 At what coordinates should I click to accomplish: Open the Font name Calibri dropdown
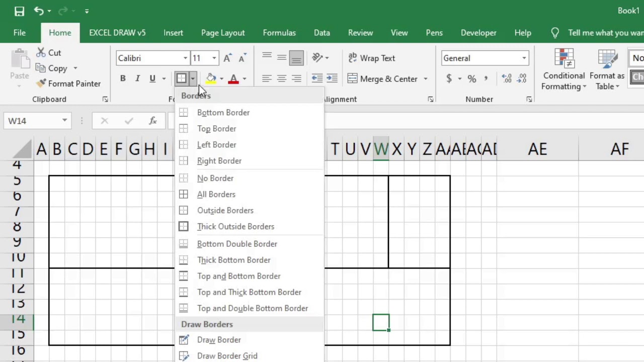[185, 58]
